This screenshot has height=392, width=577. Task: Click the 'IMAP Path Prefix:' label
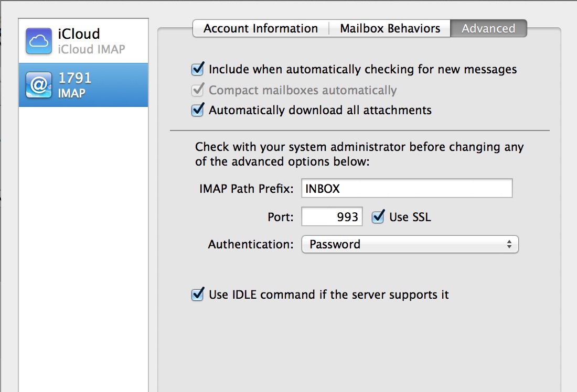tap(245, 189)
